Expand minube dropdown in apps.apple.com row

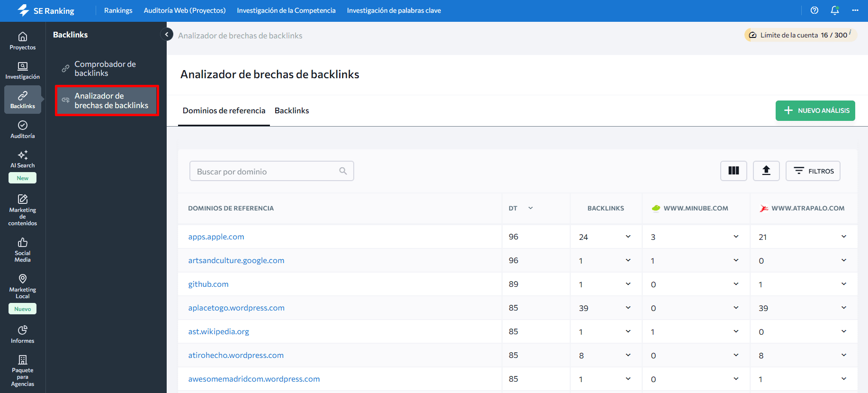coord(736,237)
